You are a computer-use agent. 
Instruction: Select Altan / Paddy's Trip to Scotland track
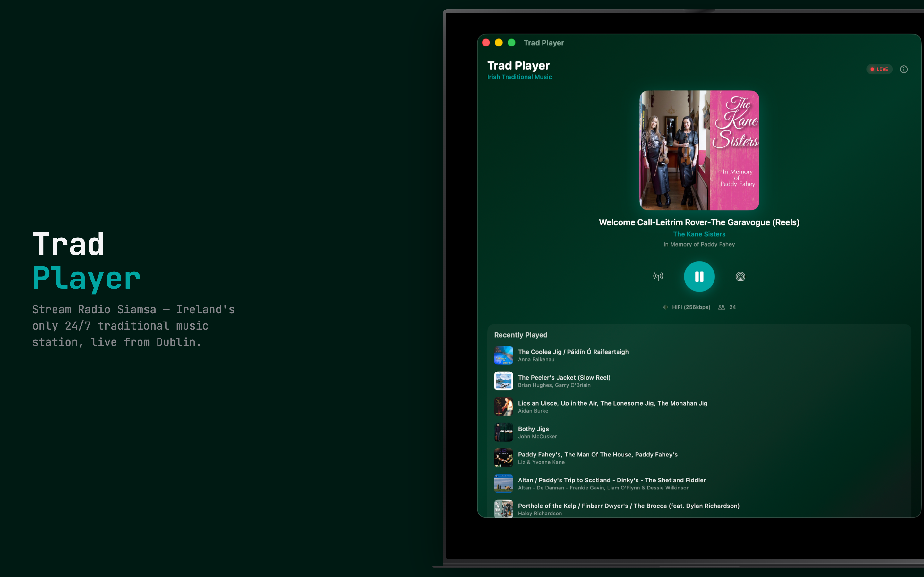tap(612, 483)
